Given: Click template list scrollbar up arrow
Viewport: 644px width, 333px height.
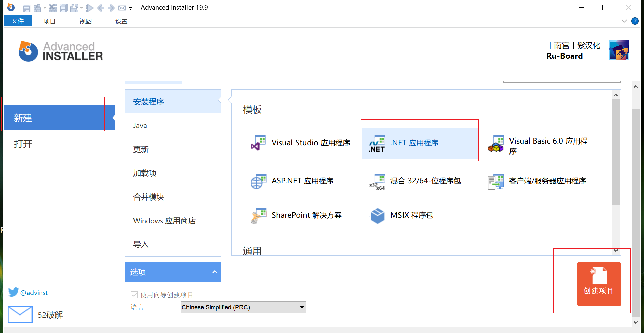Looking at the screenshot, I should coord(616,95).
